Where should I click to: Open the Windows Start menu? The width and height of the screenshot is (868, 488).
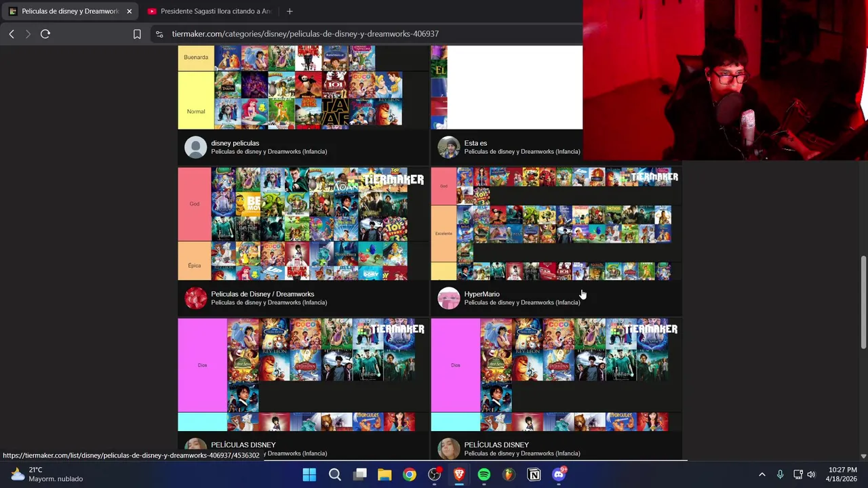click(309, 474)
